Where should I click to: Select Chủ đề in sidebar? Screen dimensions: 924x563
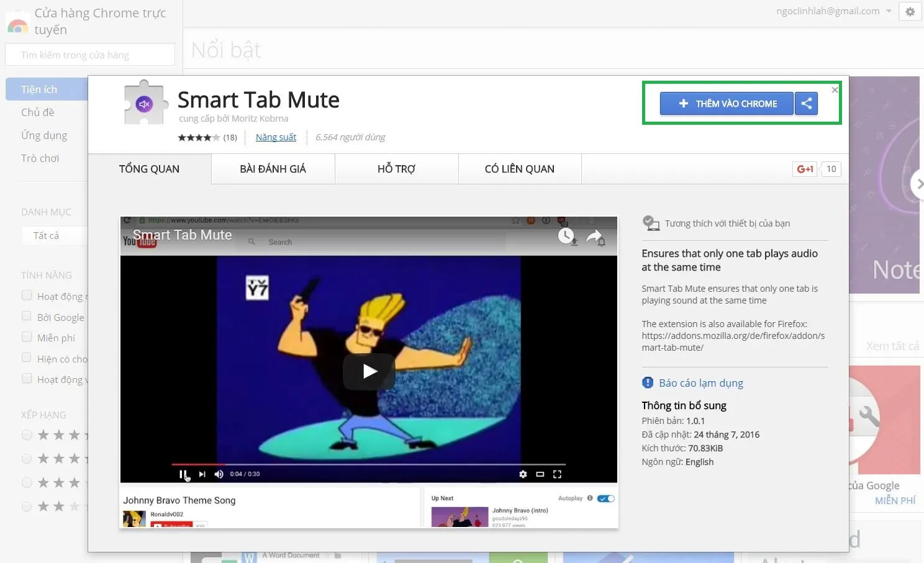pos(38,112)
